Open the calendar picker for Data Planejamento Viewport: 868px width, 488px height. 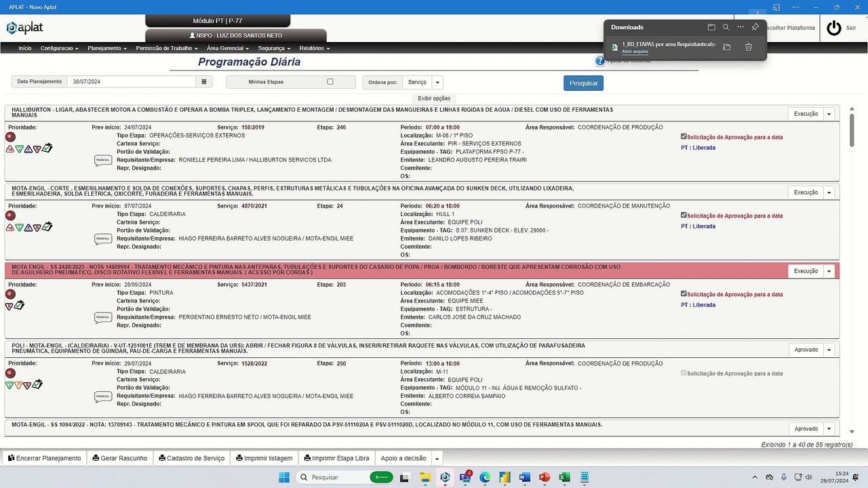click(x=204, y=82)
